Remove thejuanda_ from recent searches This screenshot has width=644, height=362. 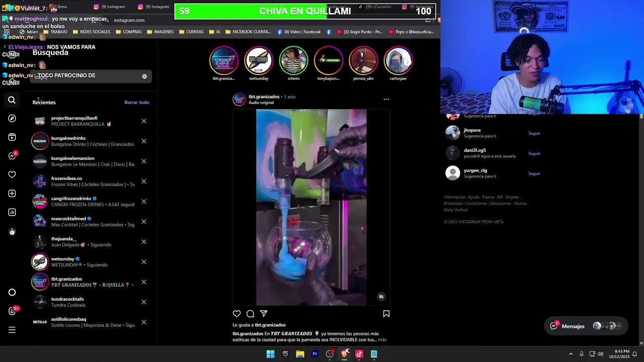coord(144,242)
